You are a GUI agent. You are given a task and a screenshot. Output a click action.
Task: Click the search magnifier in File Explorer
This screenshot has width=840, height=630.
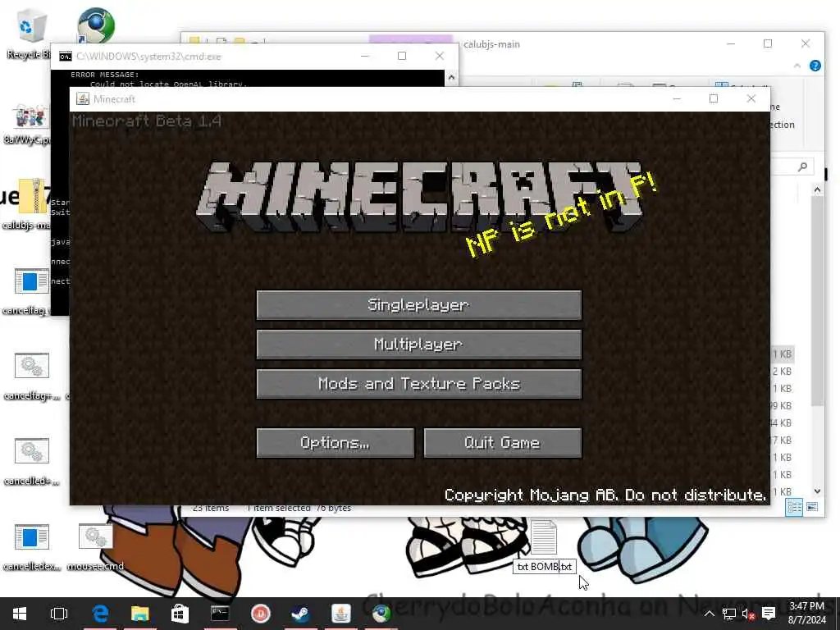tap(802, 167)
